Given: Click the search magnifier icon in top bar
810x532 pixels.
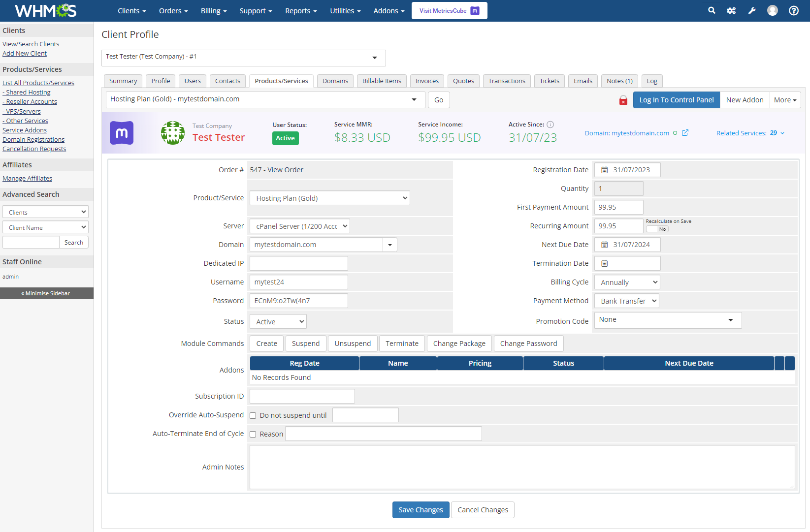Looking at the screenshot, I should pyautogui.click(x=712, y=10).
